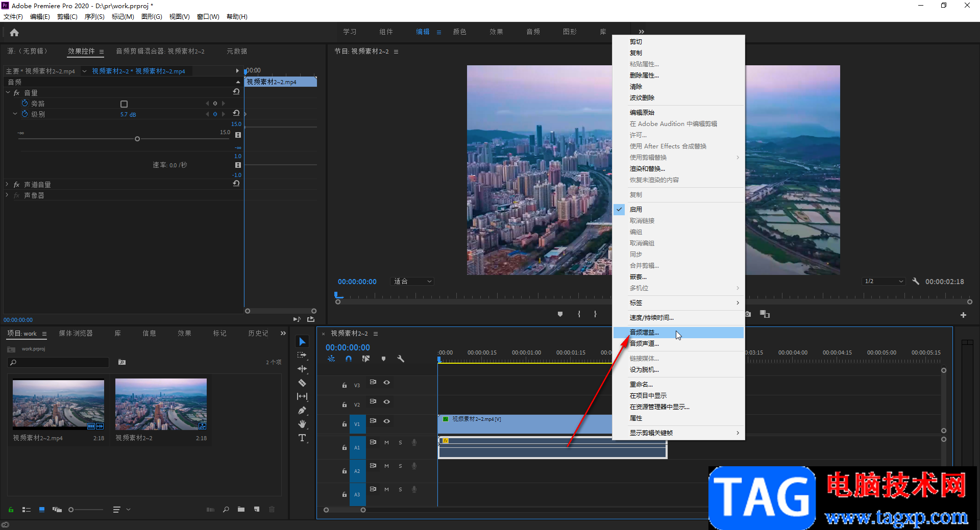
Task: Show more workspaces overflow chevron
Action: coord(641,32)
